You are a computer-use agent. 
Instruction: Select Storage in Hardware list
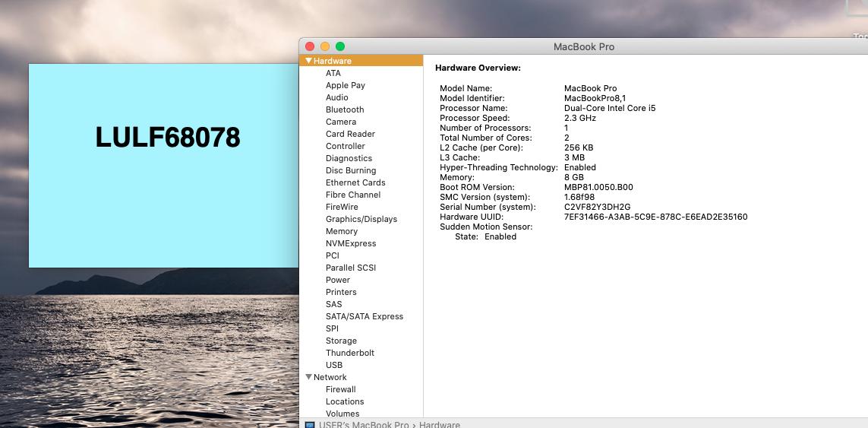341,341
